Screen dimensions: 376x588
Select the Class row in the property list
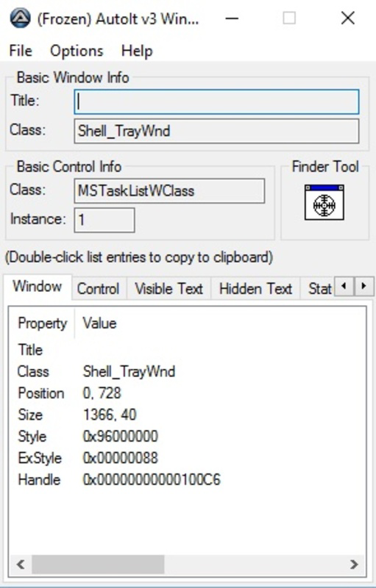187,372
